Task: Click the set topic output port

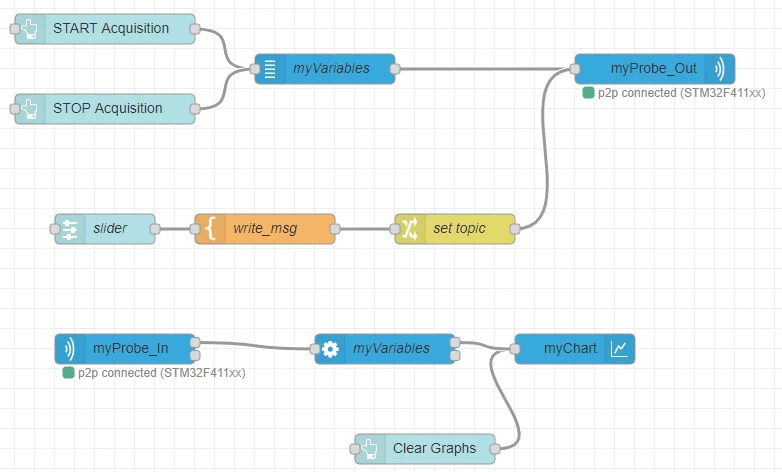Action: [515, 229]
